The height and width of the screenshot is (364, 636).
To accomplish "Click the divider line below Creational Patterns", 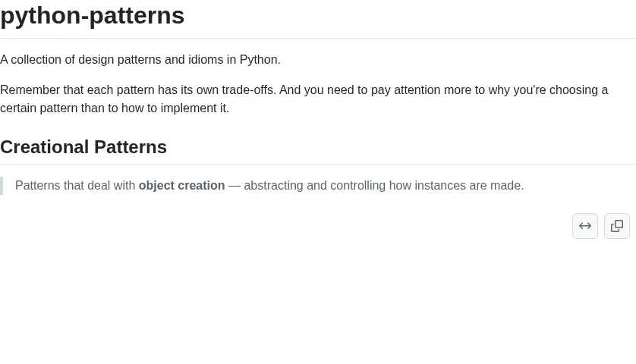I will (318, 164).
